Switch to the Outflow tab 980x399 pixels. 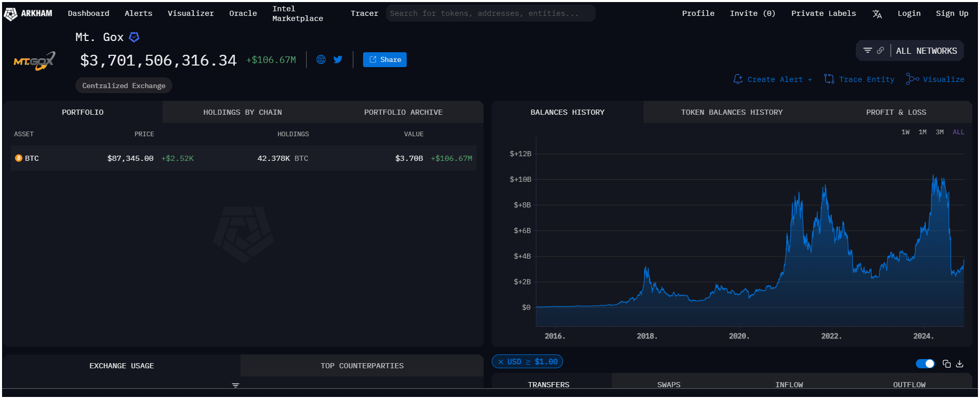coord(909,384)
